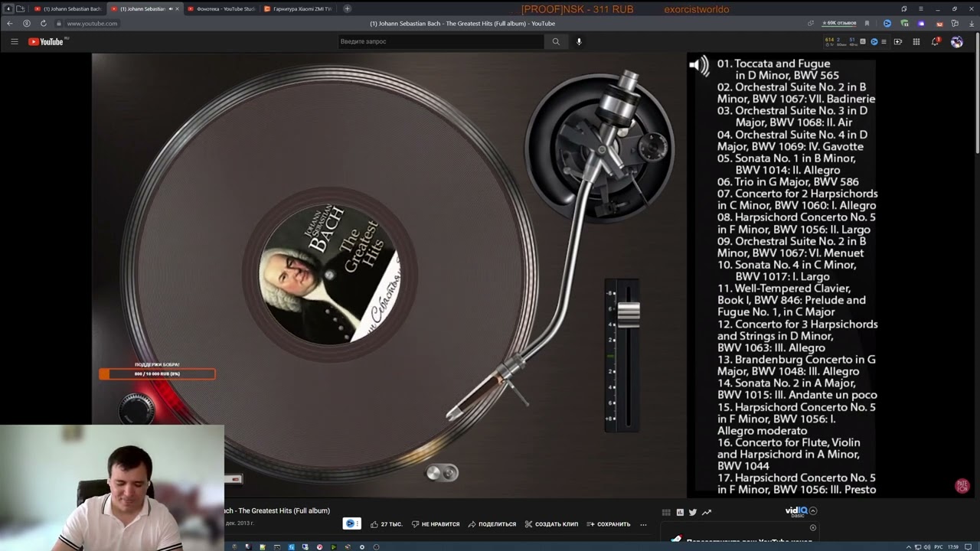Collapse the vidIQ basic panel chevron
Viewport: 980px width, 551px height.
(813, 510)
